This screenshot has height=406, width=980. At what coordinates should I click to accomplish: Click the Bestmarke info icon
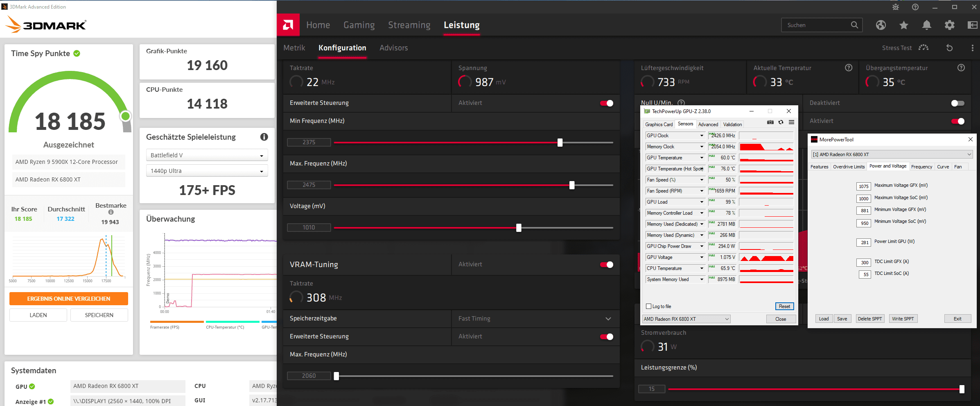111,212
